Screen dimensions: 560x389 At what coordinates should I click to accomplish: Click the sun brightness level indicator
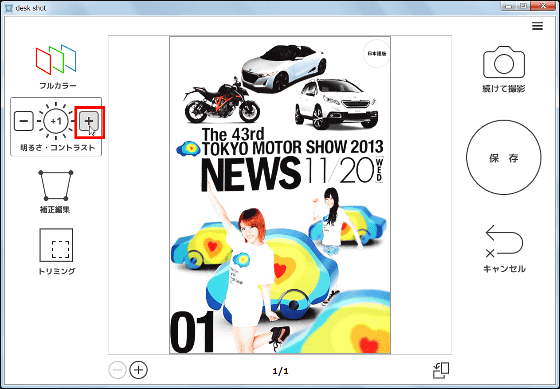56,121
